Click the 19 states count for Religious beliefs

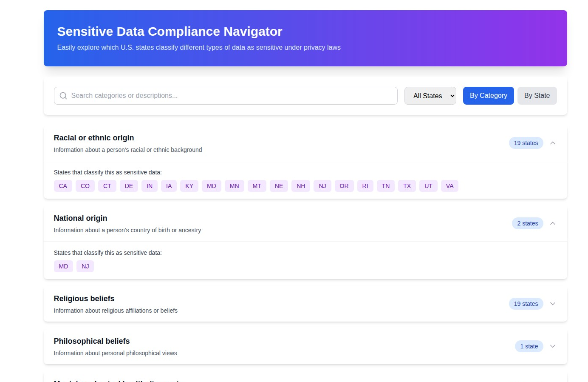pos(526,304)
